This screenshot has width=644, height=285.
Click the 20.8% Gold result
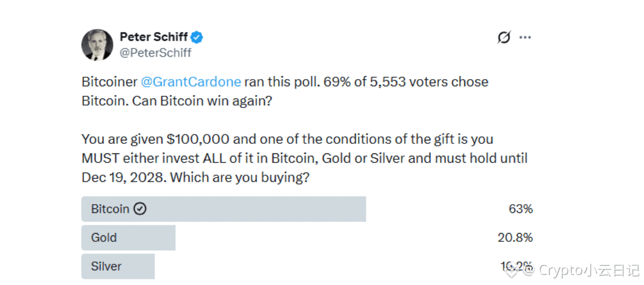pyautogui.click(x=515, y=238)
